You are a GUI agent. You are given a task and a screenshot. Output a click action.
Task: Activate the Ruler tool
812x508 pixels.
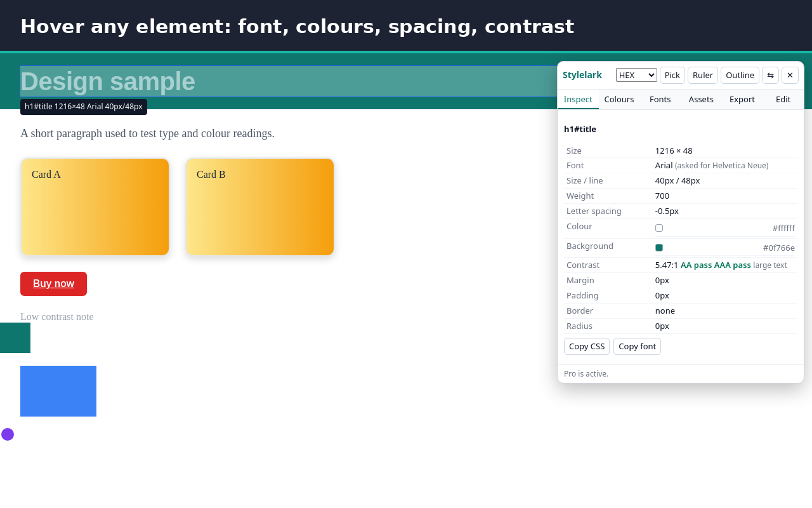[703, 75]
